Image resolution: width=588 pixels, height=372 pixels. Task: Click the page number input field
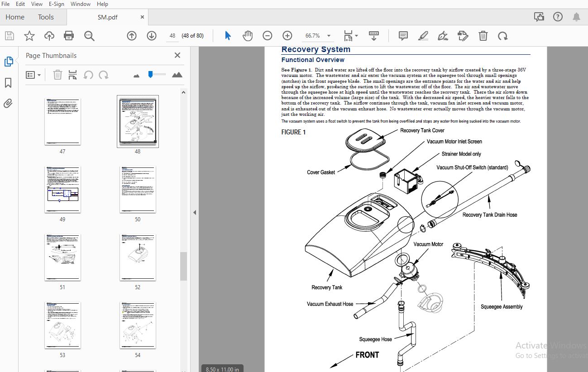172,36
